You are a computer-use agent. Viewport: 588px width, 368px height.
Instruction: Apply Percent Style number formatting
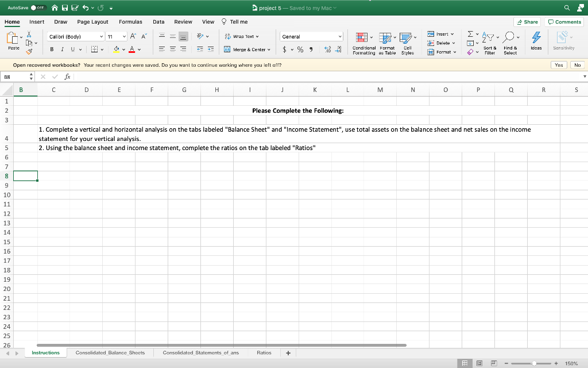point(301,50)
